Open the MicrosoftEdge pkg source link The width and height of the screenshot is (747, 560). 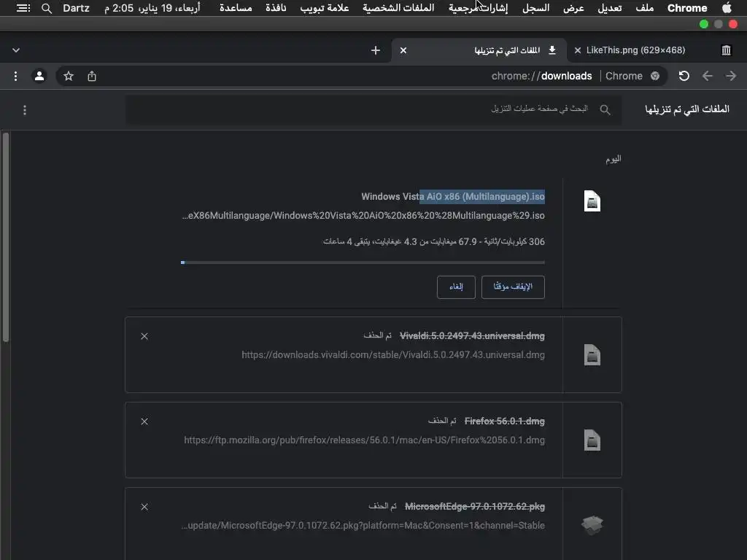[x=363, y=526]
